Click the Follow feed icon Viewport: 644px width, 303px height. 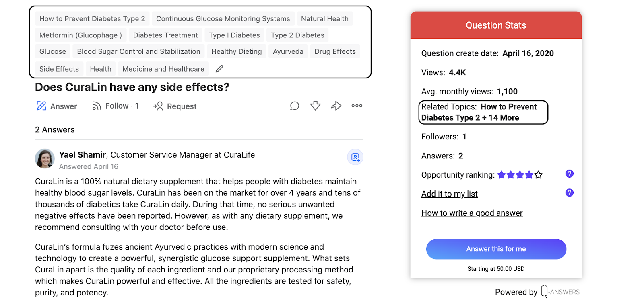[x=97, y=106]
